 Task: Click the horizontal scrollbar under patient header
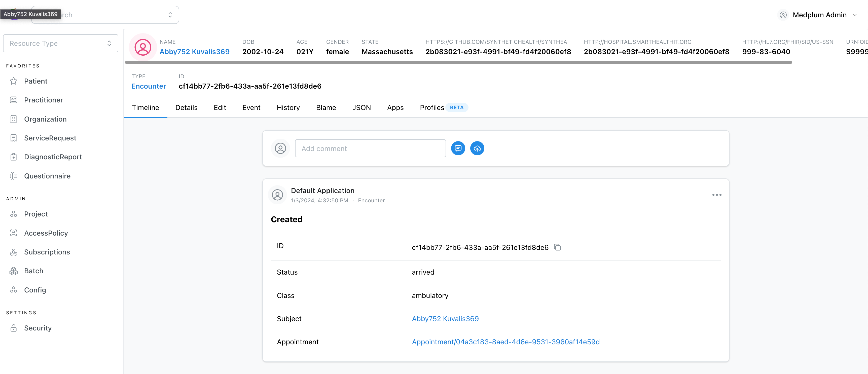click(x=458, y=62)
